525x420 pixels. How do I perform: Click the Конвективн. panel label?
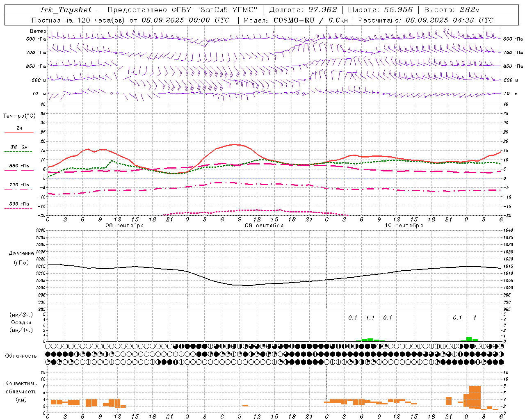coord(21,383)
